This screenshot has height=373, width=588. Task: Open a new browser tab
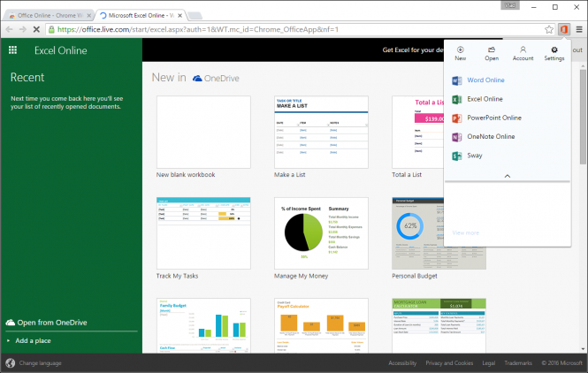195,15
